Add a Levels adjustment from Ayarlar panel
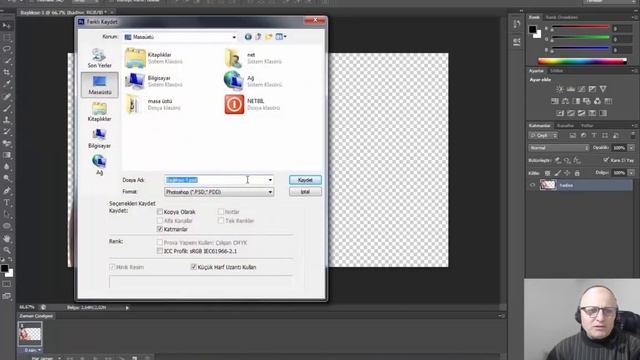 (571, 89)
